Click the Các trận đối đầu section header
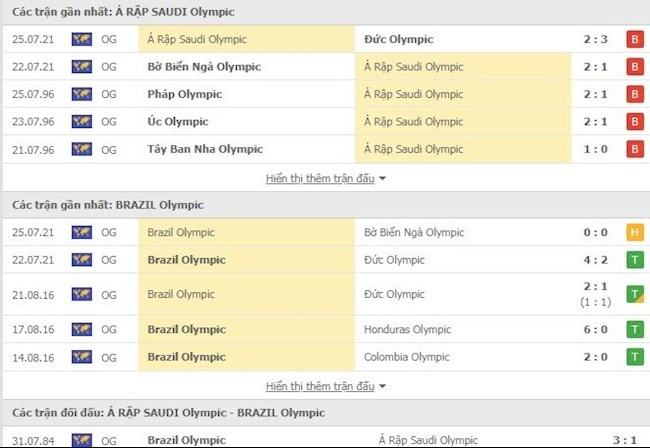The height and width of the screenshot is (448, 650). click(x=168, y=412)
